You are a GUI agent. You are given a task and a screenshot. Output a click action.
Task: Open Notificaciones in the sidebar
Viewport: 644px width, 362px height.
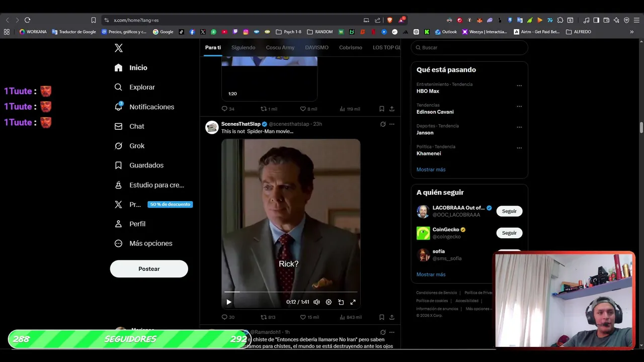[144, 107]
